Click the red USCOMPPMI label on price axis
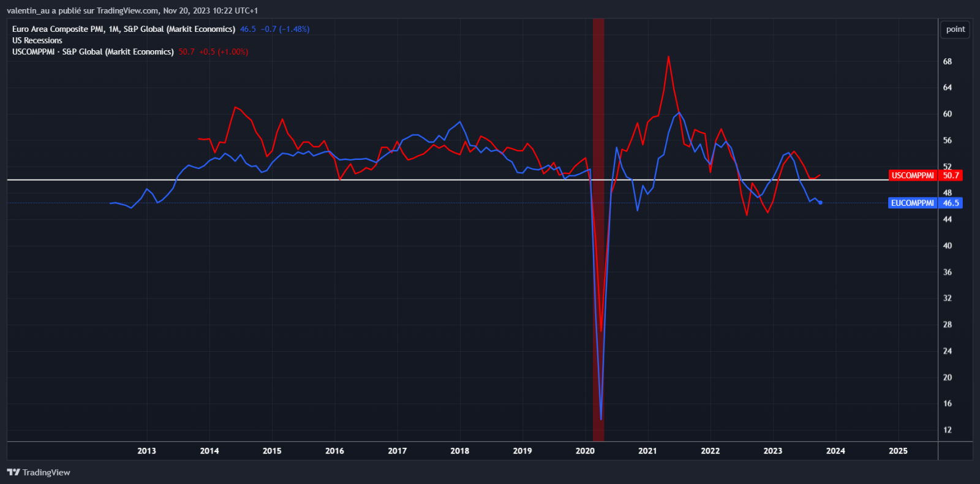980x484 pixels. 913,176
